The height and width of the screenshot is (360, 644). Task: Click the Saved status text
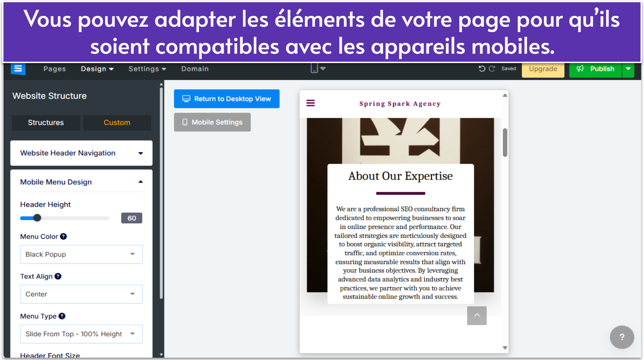509,69
